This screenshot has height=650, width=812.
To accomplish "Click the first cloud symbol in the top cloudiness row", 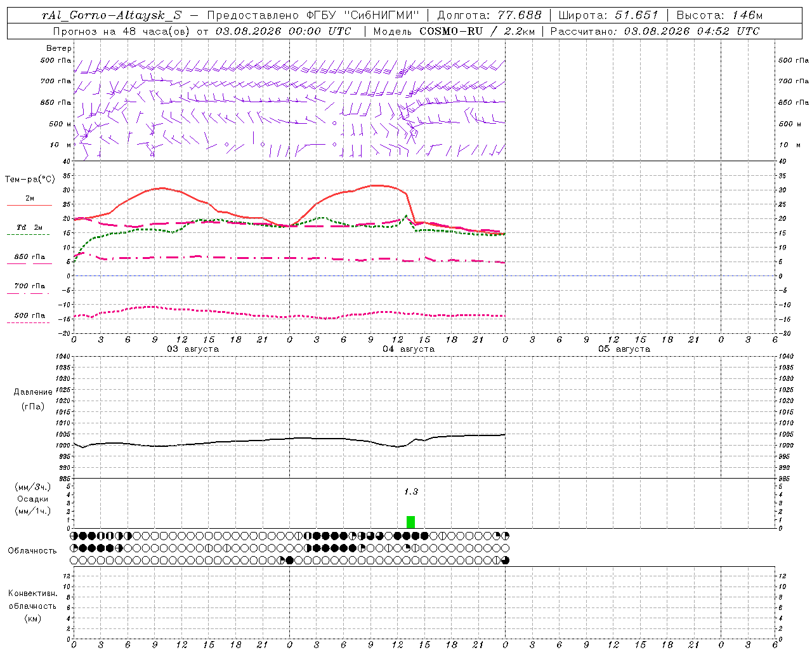I will pos(74,536).
